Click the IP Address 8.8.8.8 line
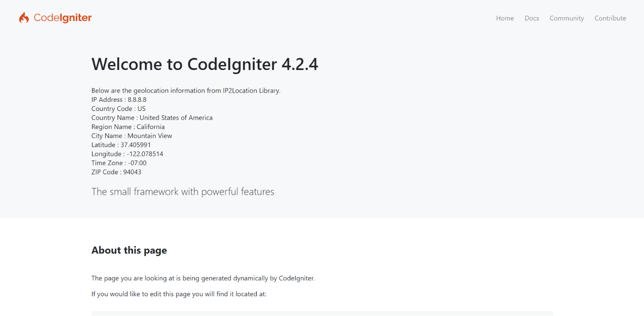This screenshot has height=316, width=644. coord(119,100)
